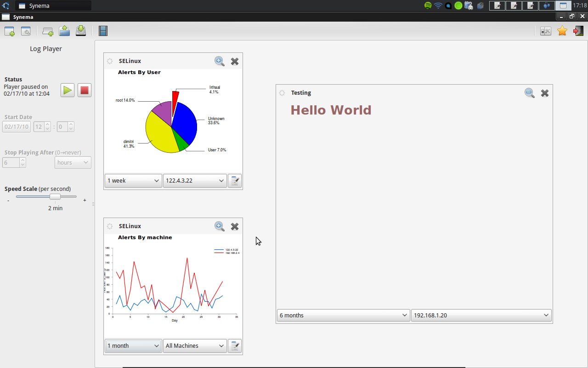Click the Synema taskbar button
This screenshot has width=588, height=368.
point(53,6)
